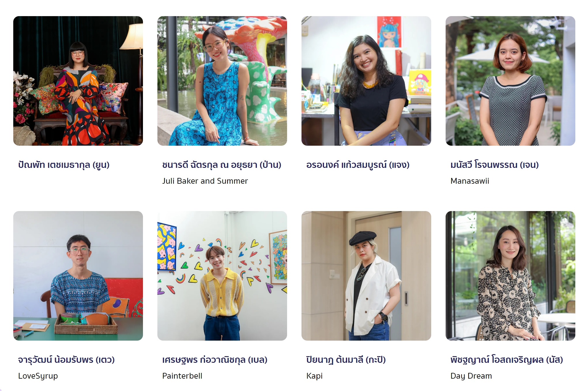Click name จารุวัฒน์ น้อมรับพร (เตว)
Image resolution: width=588 pixels, height=391 pixels.
click(x=66, y=360)
